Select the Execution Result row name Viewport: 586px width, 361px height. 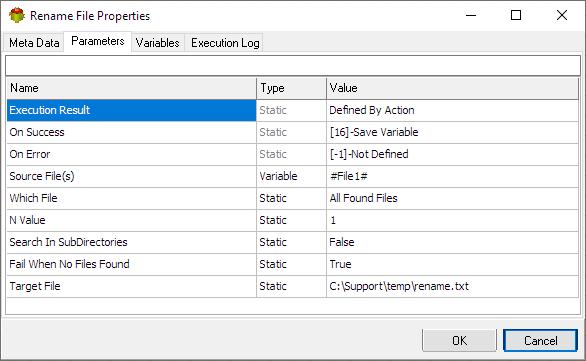pos(132,110)
